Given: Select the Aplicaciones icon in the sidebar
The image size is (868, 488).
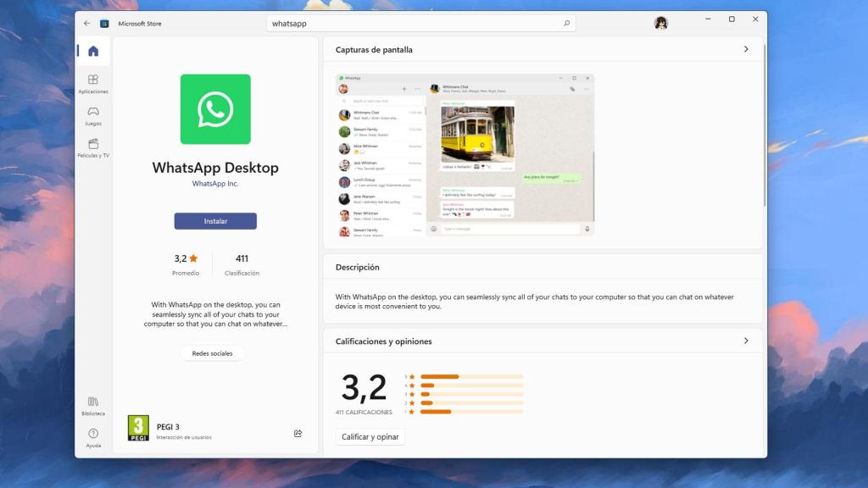Looking at the screenshot, I should click(x=92, y=81).
